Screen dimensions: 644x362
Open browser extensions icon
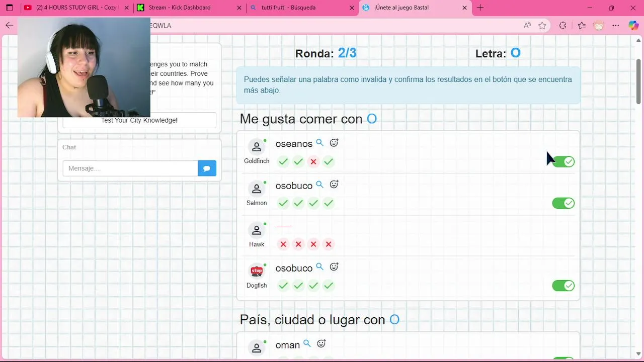(562, 25)
